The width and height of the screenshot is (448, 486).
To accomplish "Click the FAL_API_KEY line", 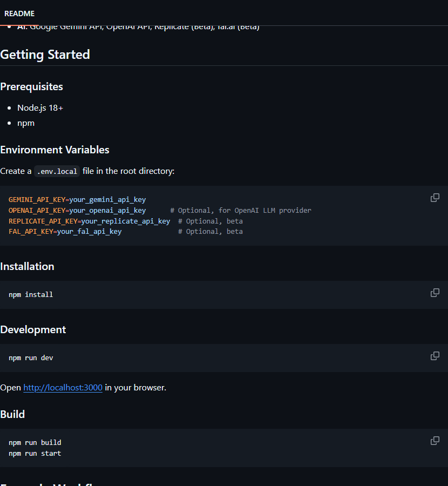I will coord(126,232).
